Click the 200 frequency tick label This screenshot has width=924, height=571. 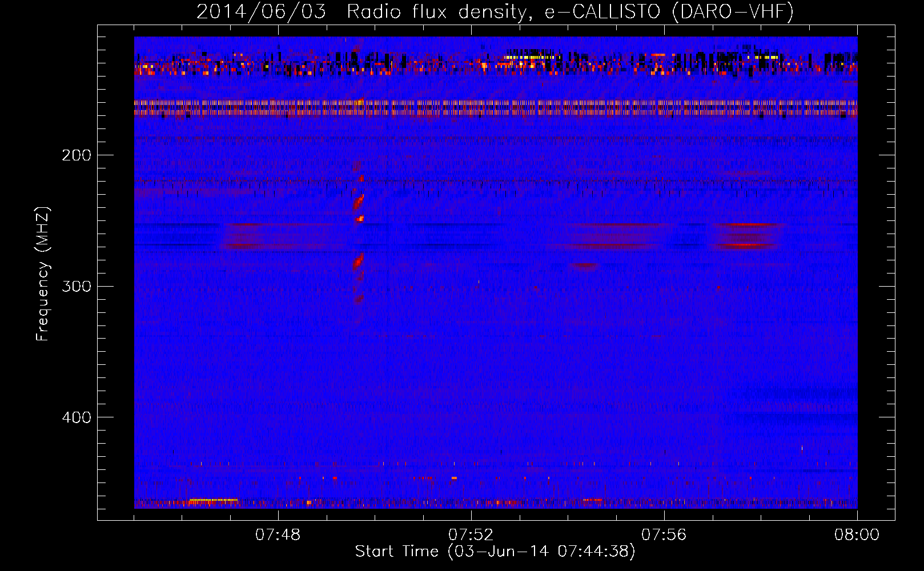coord(77,155)
